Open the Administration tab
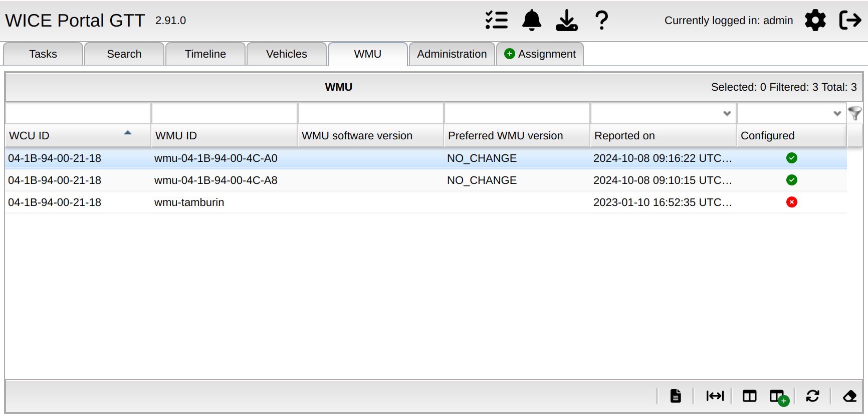This screenshot has width=868, height=418. [452, 54]
